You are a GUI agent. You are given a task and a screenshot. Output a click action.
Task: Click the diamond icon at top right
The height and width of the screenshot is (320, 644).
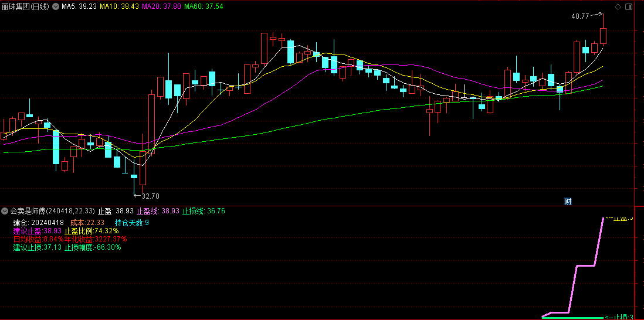tap(617, 6)
